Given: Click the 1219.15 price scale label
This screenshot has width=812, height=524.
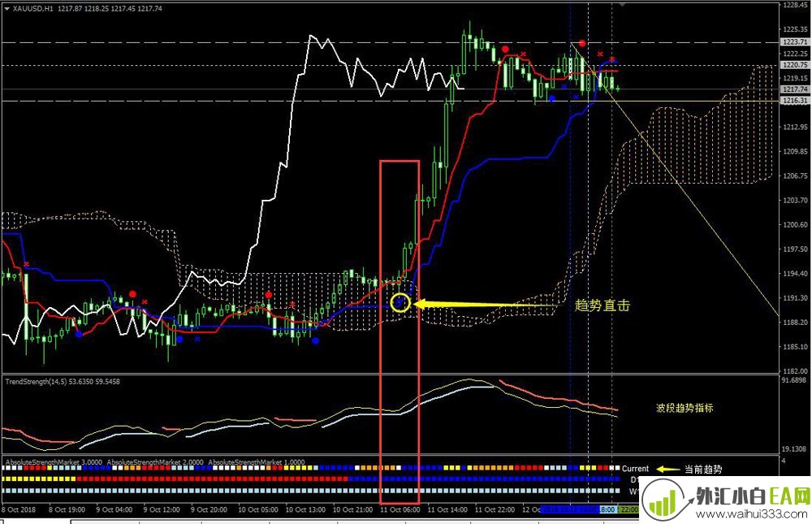Looking at the screenshot, I should 796,78.
